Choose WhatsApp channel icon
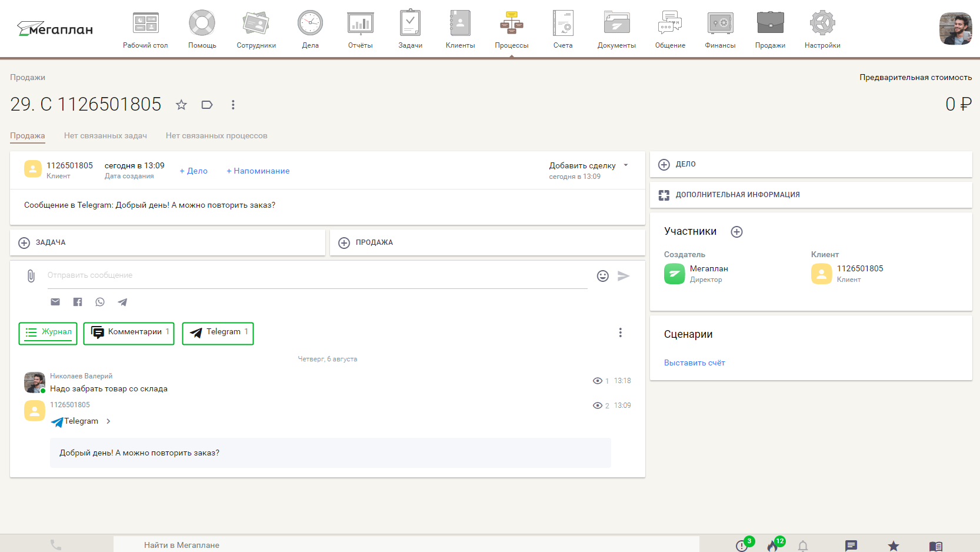980x552 pixels. [x=100, y=302]
